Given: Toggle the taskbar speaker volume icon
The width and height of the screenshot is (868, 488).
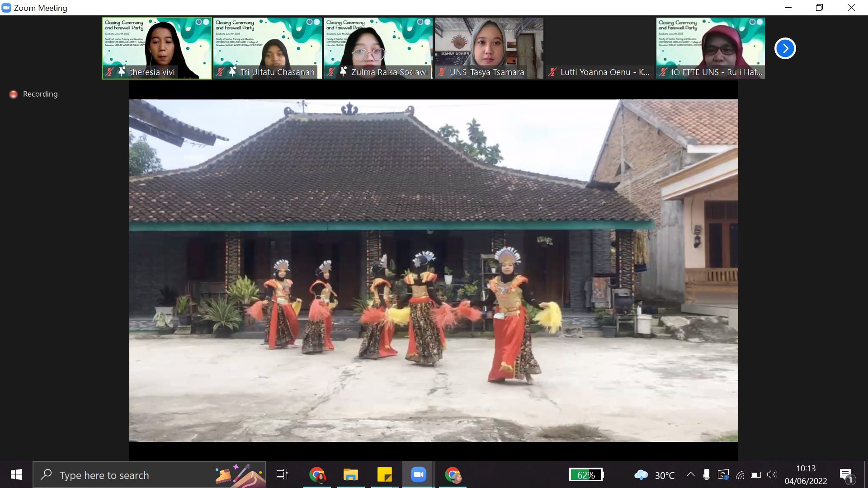Looking at the screenshot, I should (x=771, y=474).
